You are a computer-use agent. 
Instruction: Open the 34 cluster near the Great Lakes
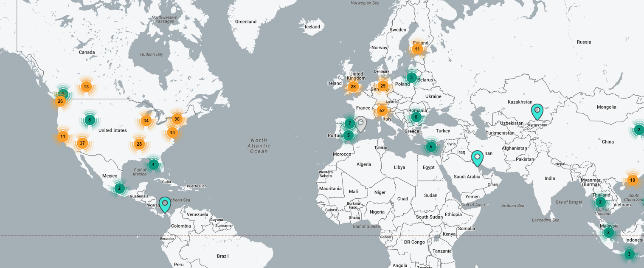coord(146,121)
